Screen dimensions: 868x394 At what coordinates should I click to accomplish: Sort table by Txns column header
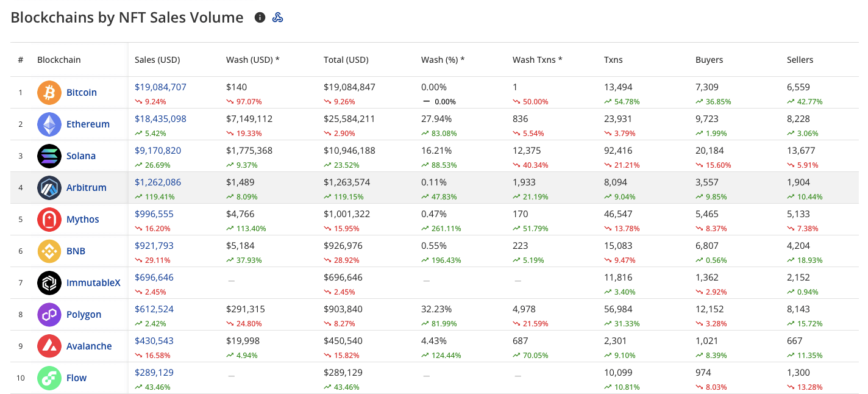(x=613, y=60)
